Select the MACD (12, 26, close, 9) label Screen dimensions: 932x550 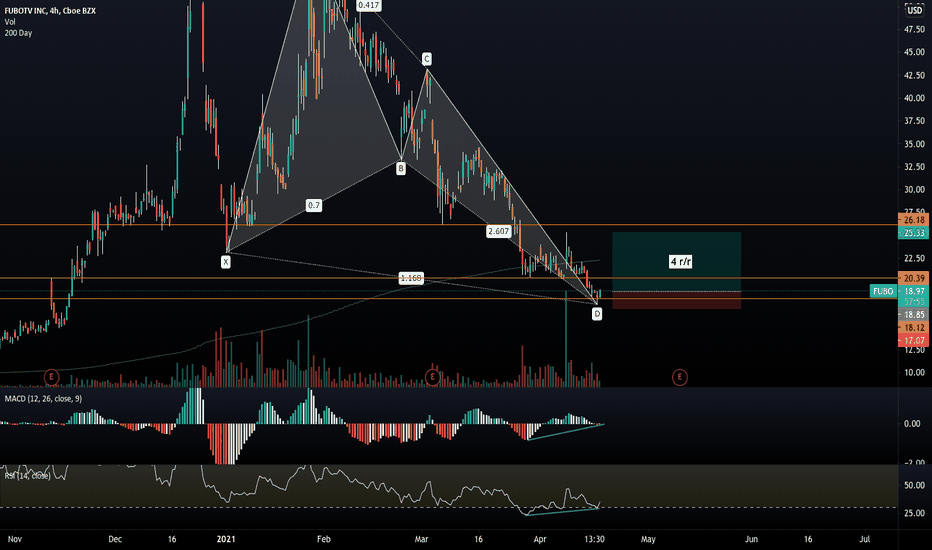43,398
